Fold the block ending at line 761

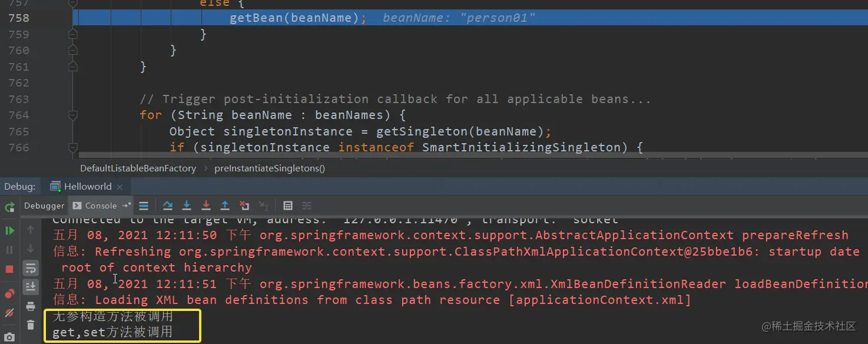pos(73,67)
